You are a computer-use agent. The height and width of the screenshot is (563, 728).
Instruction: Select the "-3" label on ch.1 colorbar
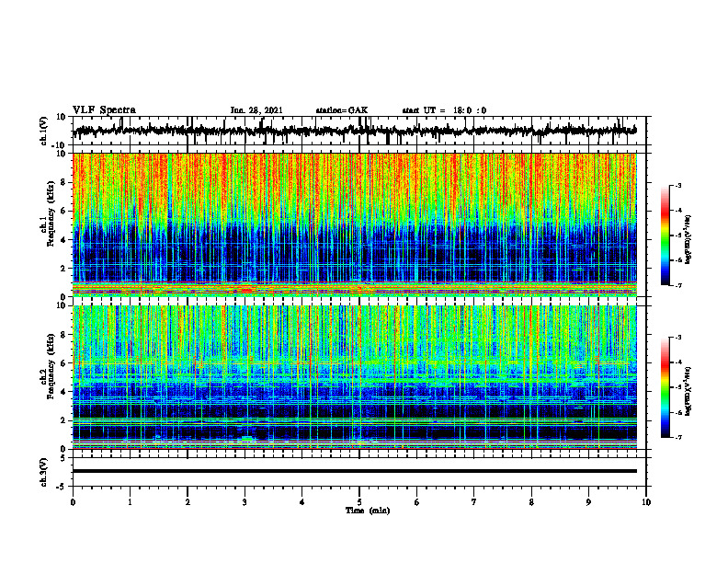coord(677,185)
